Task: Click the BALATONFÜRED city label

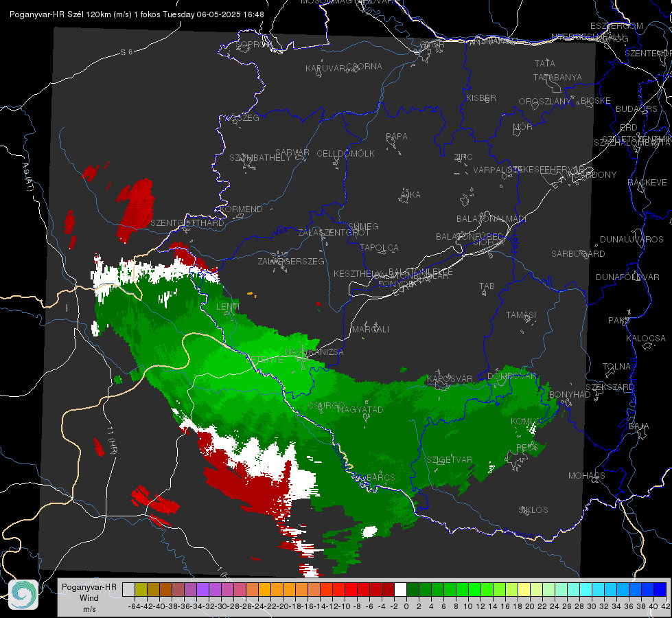Action: point(470,237)
